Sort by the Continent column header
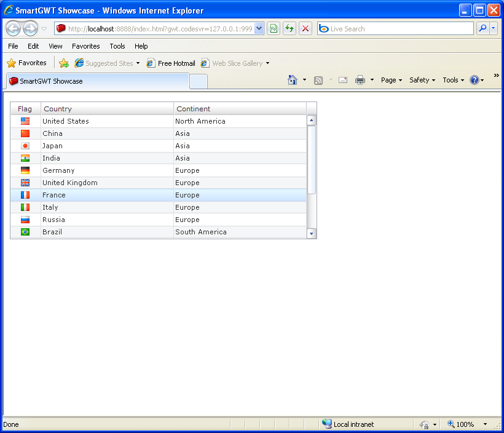Viewport: 504px width, 433px height. 240,109
